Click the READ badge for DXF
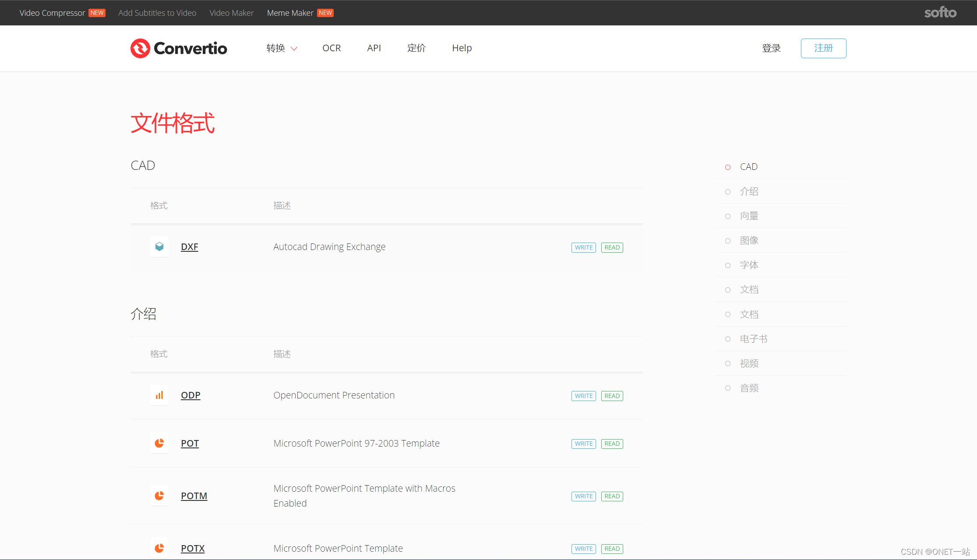The height and width of the screenshot is (560, 977). (x=612, y=247)
